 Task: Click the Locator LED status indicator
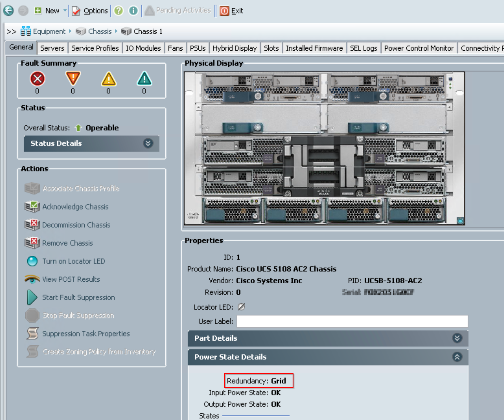pos(241,307)
